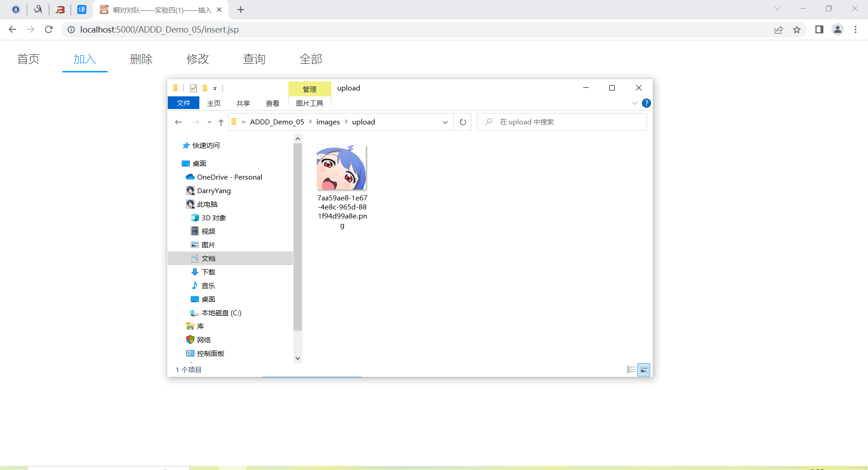Select 库 in navigation pane

(200, 326)
